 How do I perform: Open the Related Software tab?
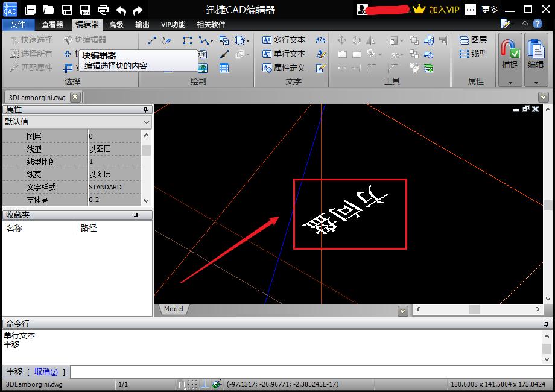[x=211, y=24]
